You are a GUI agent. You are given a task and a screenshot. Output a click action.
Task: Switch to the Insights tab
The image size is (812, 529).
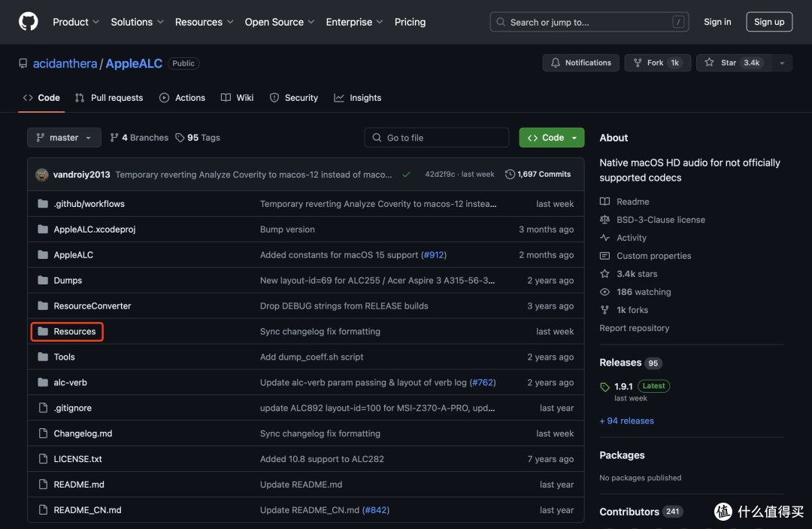tap(357, 97)
